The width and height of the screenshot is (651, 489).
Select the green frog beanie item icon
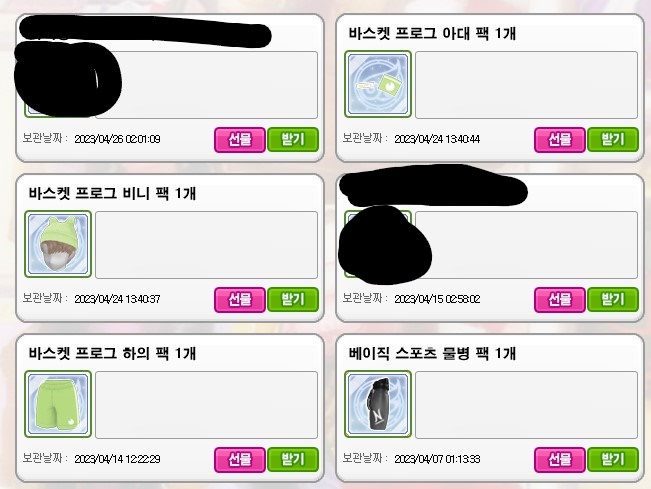(58, 244)
